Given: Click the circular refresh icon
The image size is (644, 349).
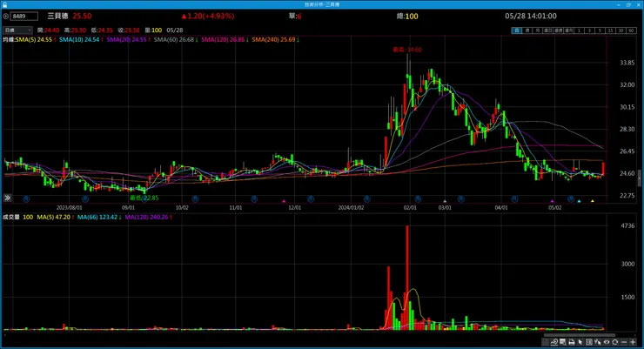Looking at the screenshot, I should tap(614, 342).
